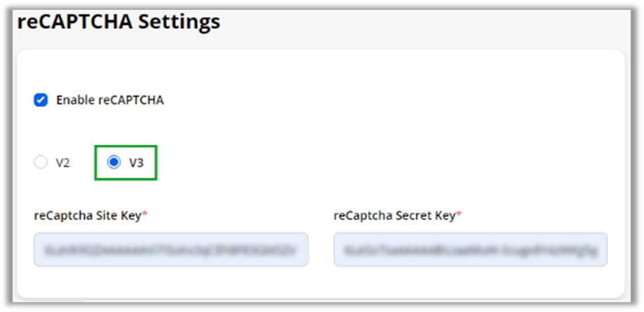
Task: Select the V3 radio button
Action: point(114,163)
